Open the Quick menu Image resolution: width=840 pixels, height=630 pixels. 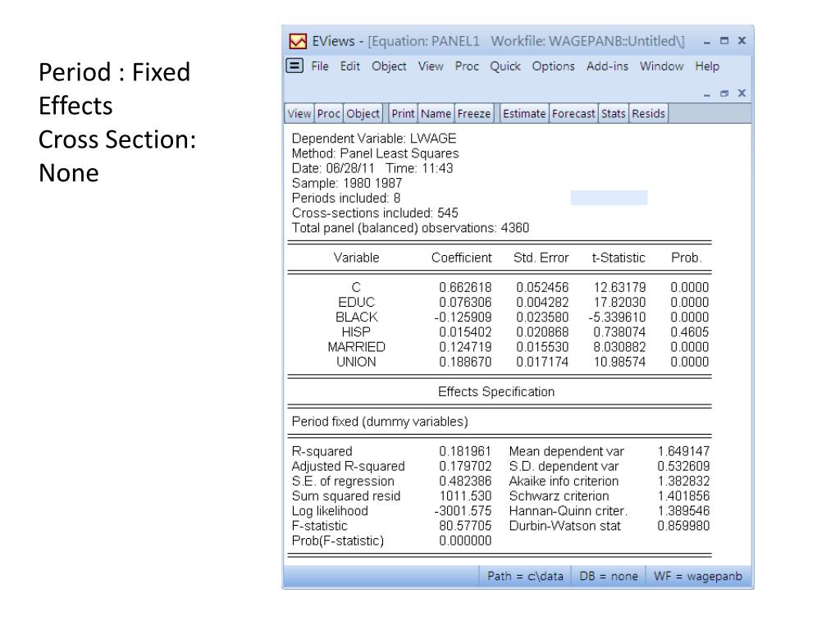pos(505,66)
